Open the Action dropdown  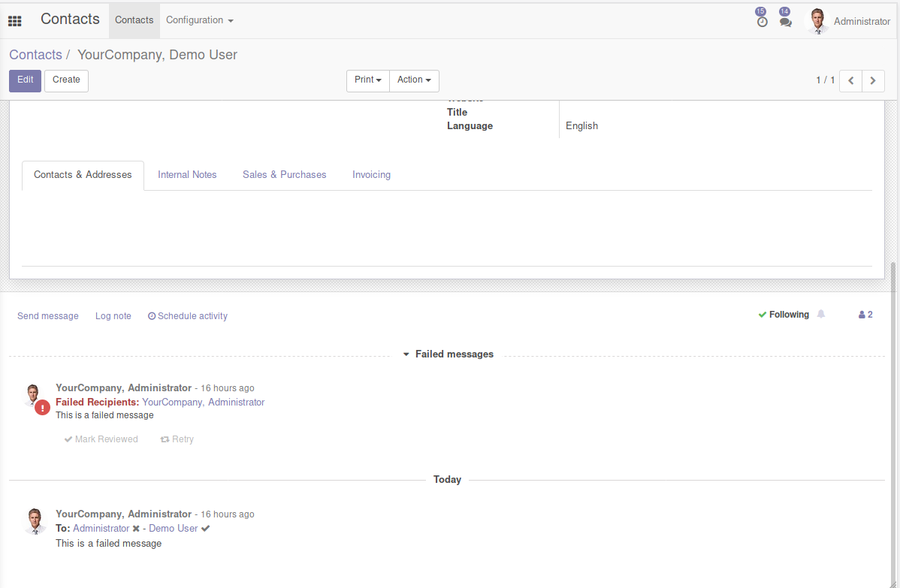[414, 80]
